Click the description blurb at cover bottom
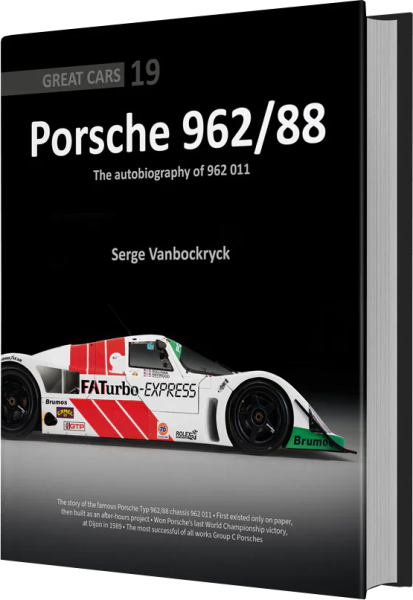Screen dimensions: 413x600 175,521
